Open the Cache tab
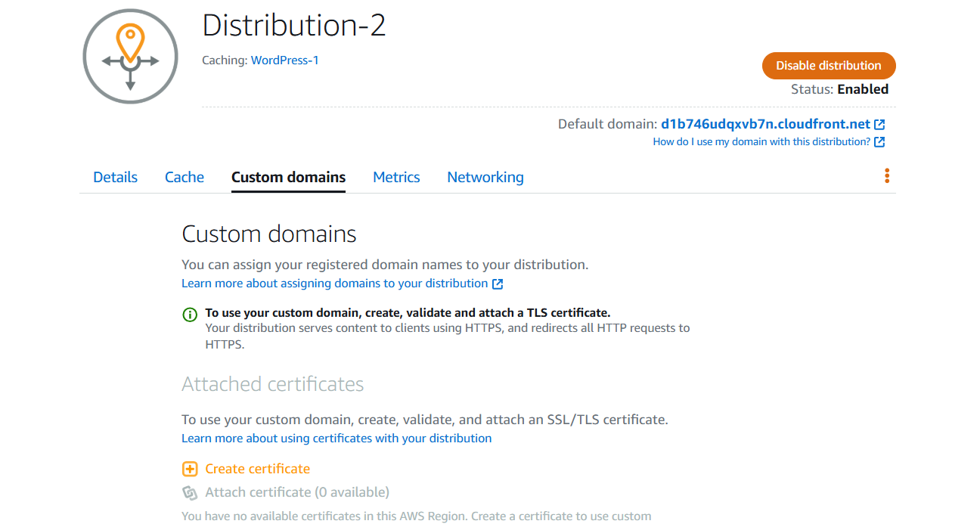The image size is (980, 527). 185,178
